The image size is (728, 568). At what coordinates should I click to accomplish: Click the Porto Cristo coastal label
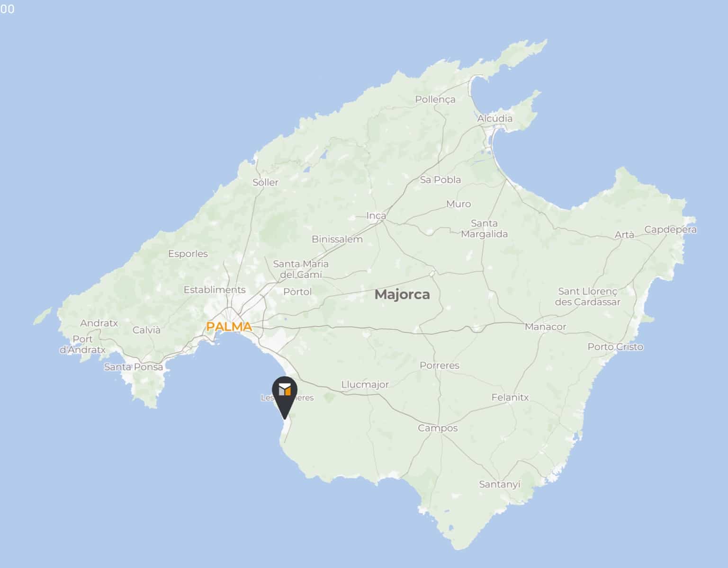(x=615, y=346)
